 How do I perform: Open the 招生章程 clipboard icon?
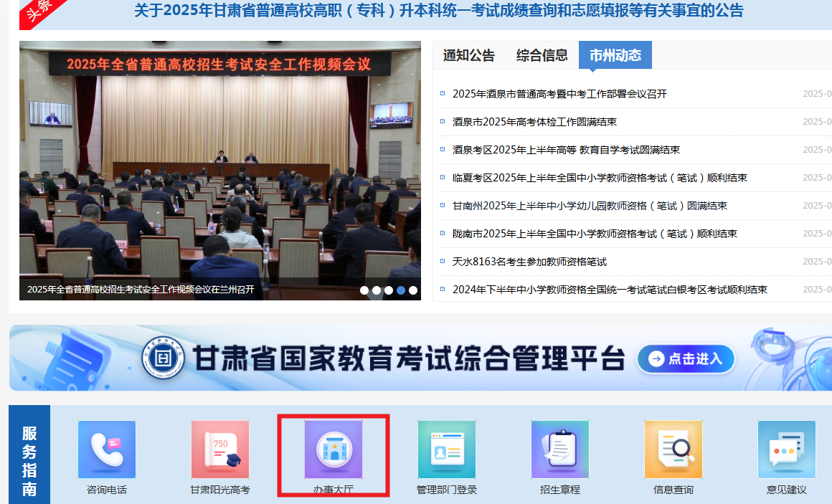coord(559,450)
